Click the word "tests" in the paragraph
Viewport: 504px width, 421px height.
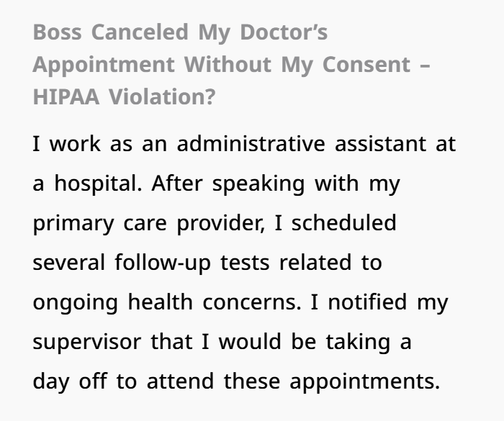click(245, 263)
